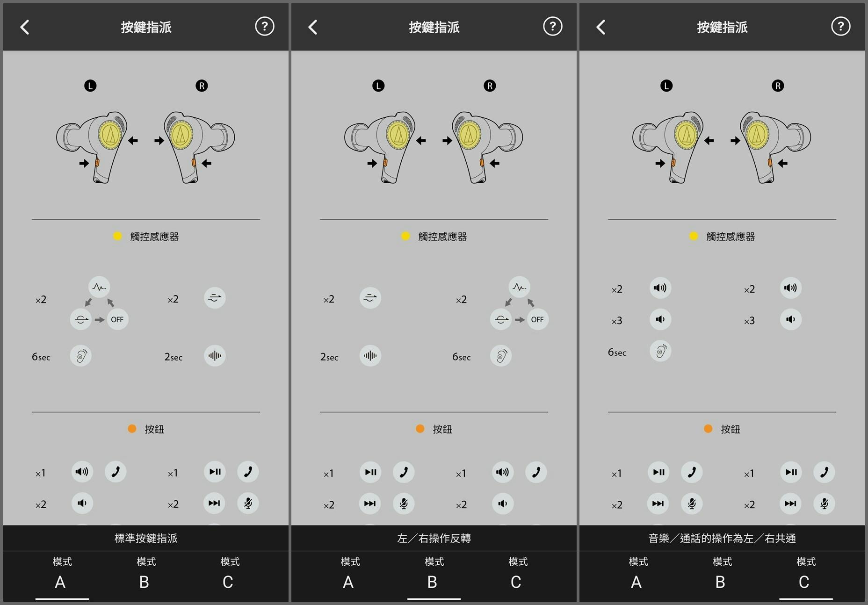Tap the hearing ear icon beside 6sec in left panel

click(x=81, y=356)
